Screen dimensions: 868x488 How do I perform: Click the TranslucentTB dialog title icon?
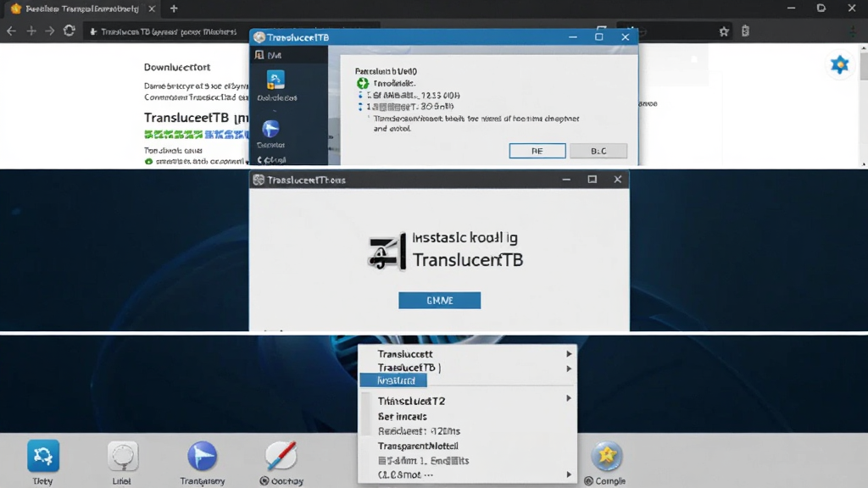pos(259,37)
